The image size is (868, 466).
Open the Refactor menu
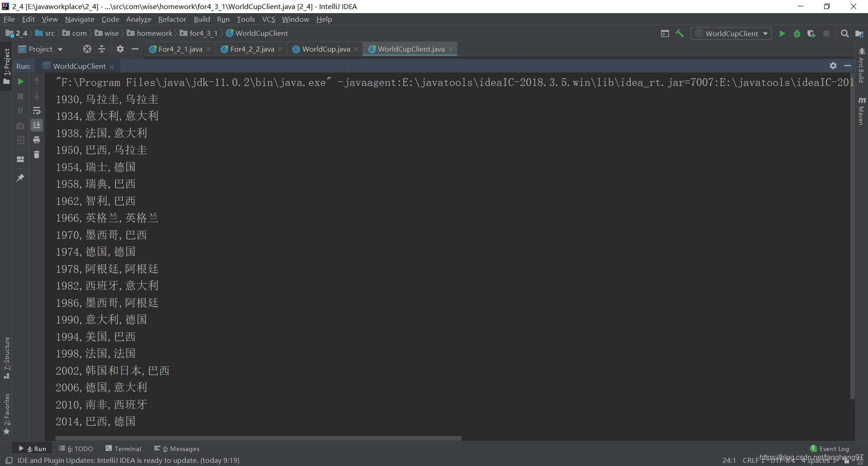(x=172, y=19)
